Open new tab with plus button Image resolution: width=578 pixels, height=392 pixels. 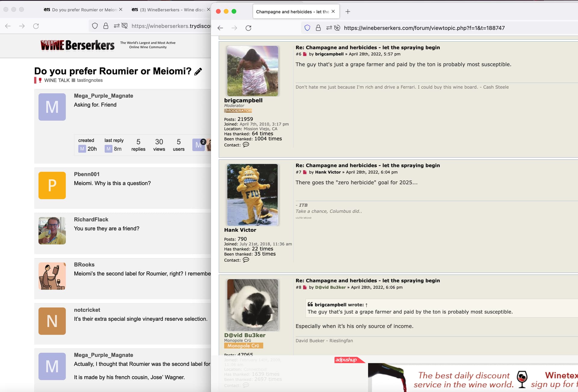pos(348,11)
